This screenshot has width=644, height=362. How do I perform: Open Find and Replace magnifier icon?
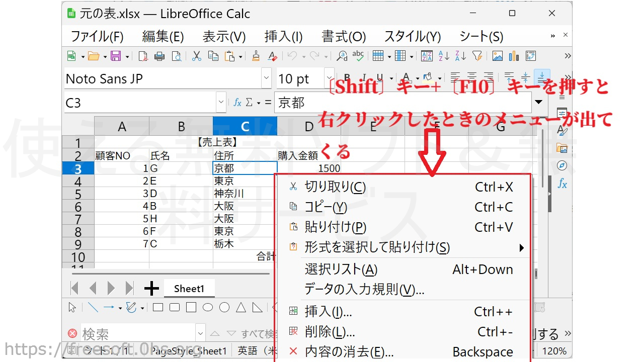pyautogui.click(x=342, y=56)
